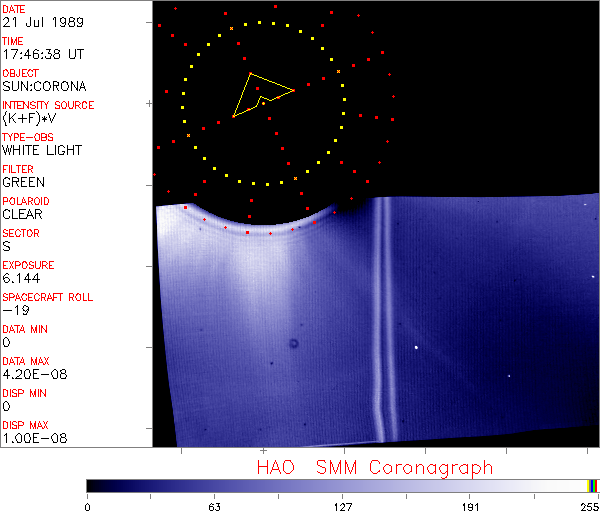
Task: Click the DATA MIN label
Action: point(25,329)
